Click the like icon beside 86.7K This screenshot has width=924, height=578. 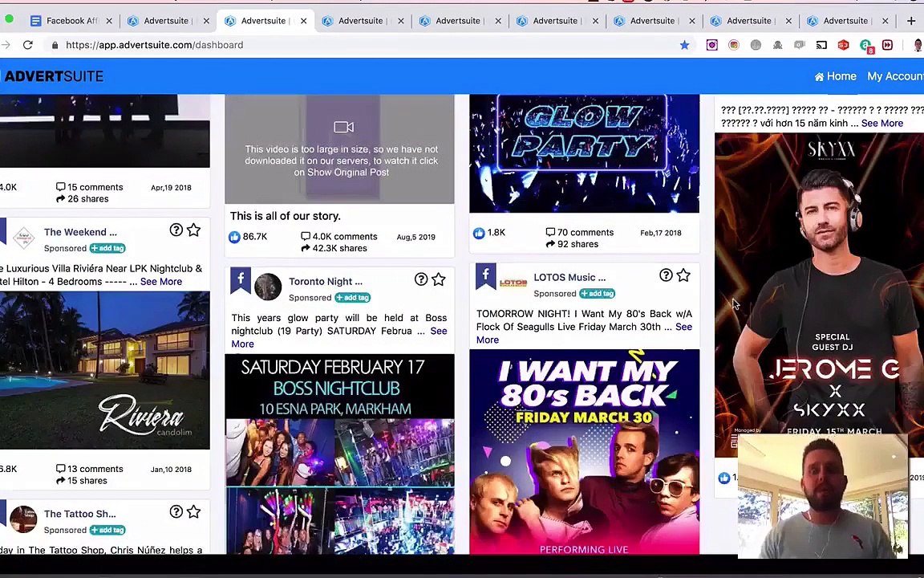(234, 237)
